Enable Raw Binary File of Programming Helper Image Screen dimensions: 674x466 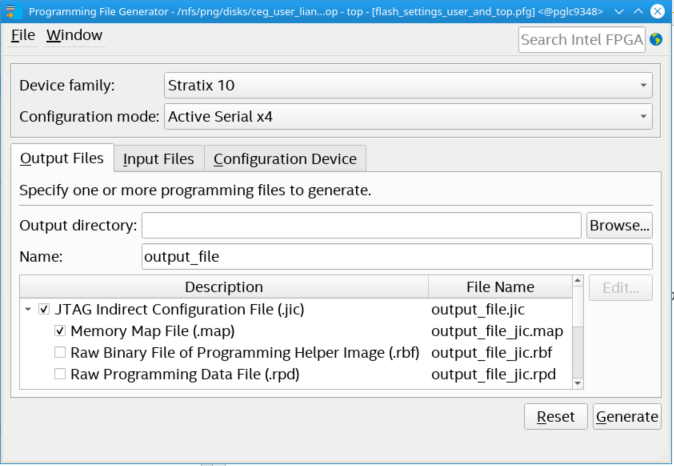pos(60,353)
